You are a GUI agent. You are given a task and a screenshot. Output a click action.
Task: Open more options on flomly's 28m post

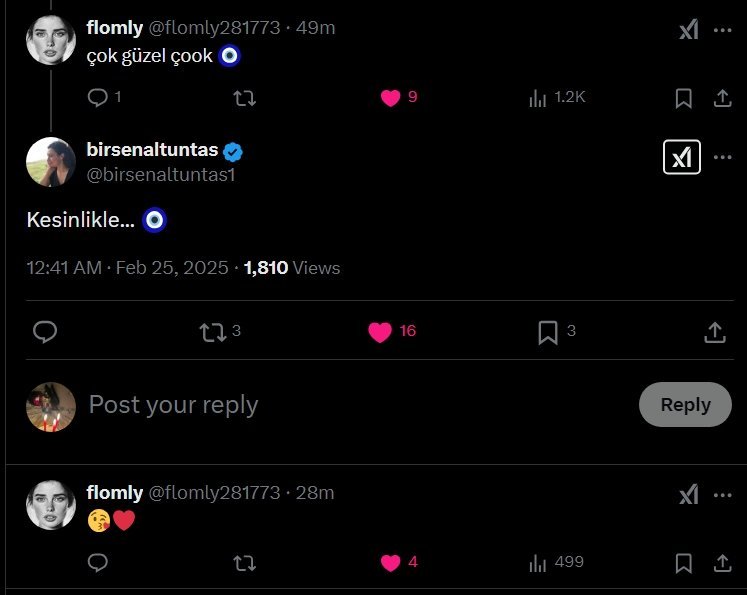coord(722,493)
